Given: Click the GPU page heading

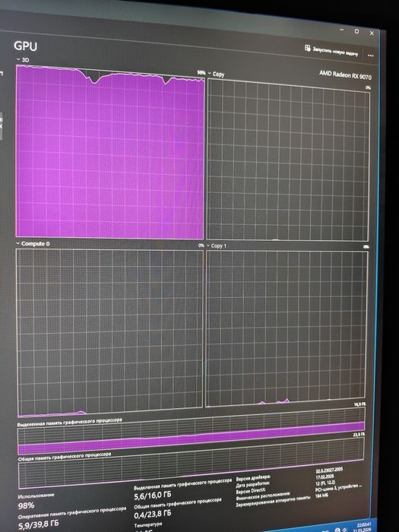Looking at the screenshot, I should click(25, 46).
